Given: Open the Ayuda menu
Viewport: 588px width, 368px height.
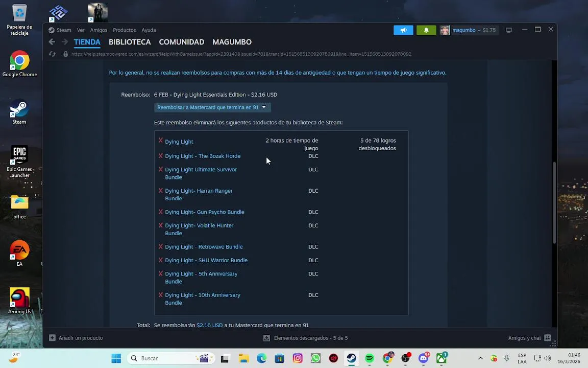Looking at the screenshot, I should 149,30.
